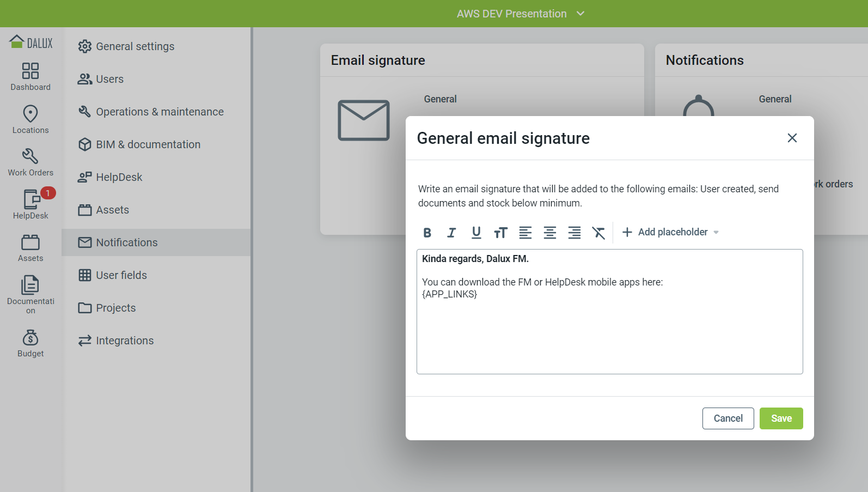Go to Locations in sidebar

30,119
